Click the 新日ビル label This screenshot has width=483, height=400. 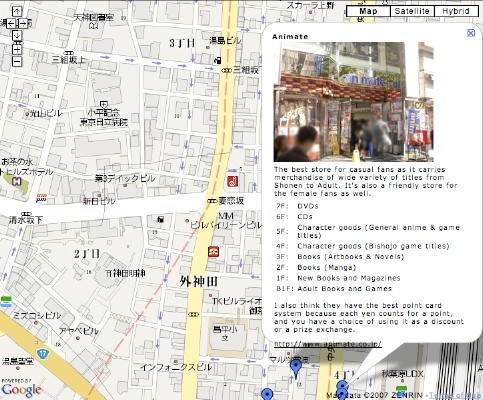pyautogui.click(x=99, y=201)
